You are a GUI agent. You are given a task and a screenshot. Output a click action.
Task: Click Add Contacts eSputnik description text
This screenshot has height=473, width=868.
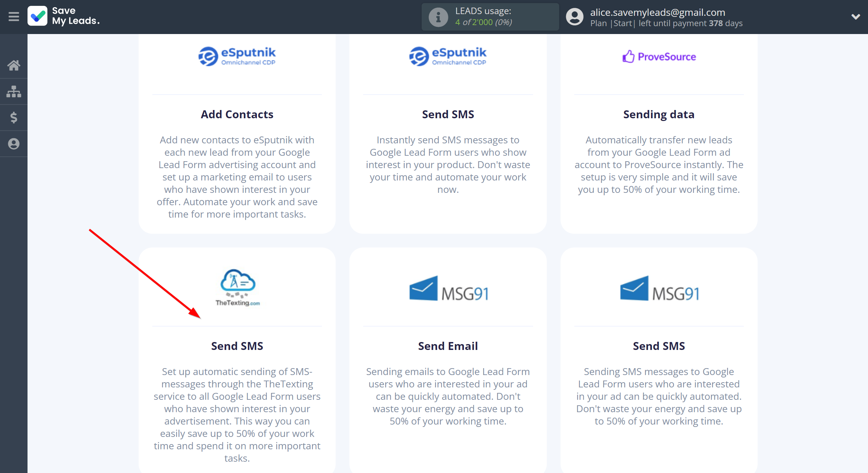(x=237, y=177)
